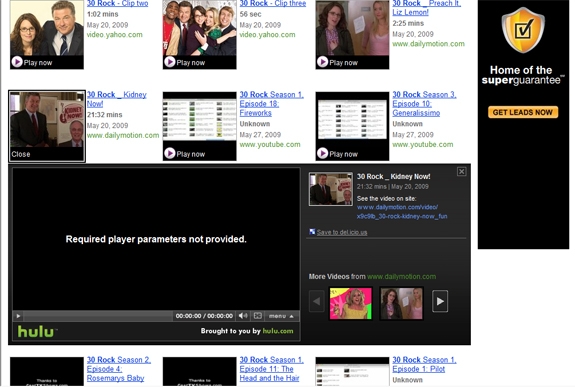Click the Save to del.icio.us link
Screen dimensions: 575x387
pyautogui.click(x=342, y=232)
